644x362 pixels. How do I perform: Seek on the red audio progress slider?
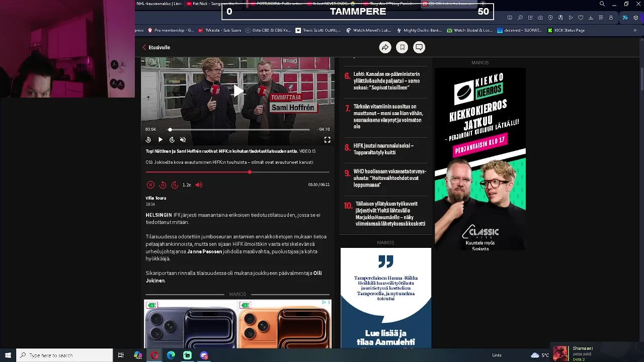(237, 172)
